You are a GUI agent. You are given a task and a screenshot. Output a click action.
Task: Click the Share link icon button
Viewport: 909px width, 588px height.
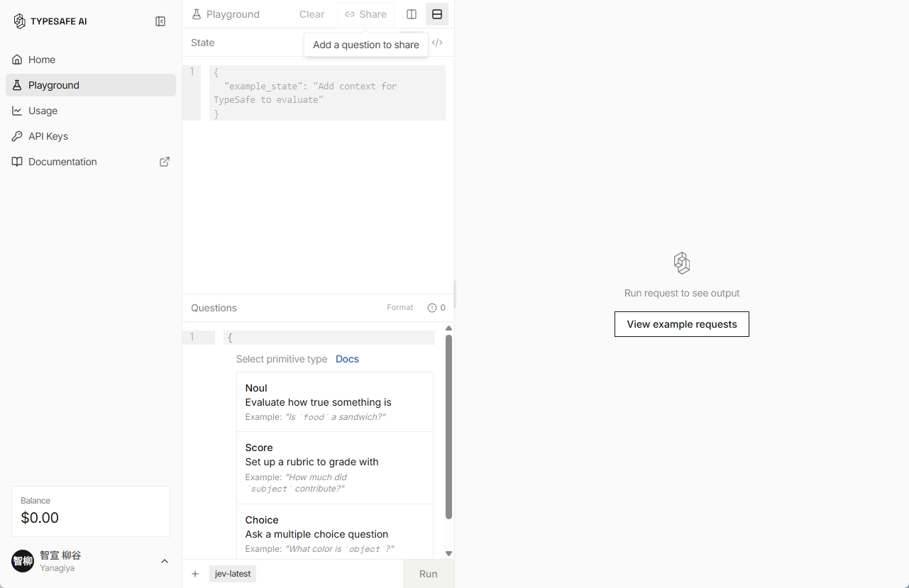coord(365,14)
